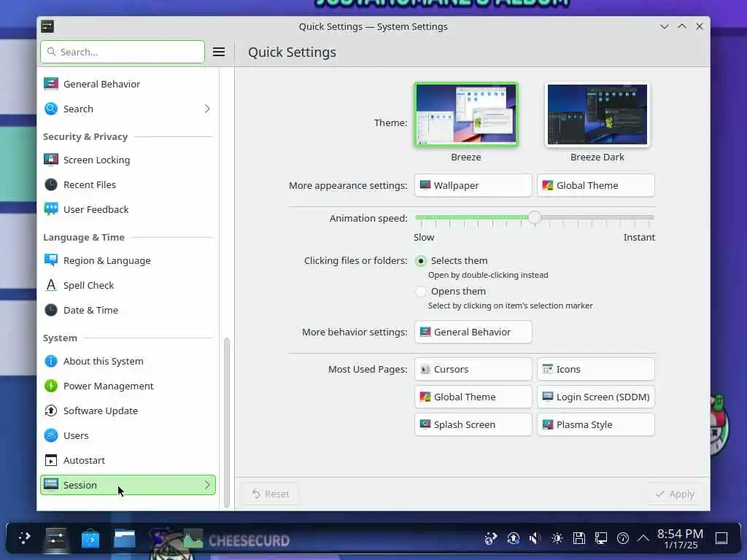Open About this System page
Viewport: 747px width, 560px height.
(x=128, y=361)
